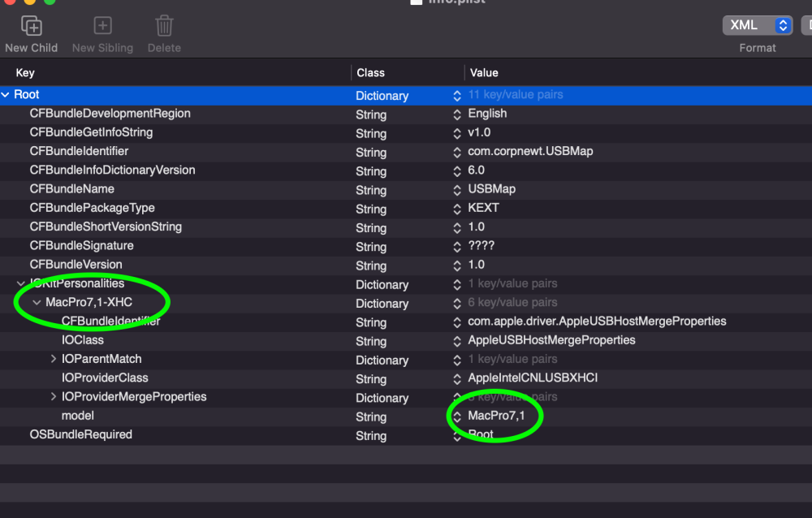
Task: Click the value 6.0
Action: tap(476, 170)
